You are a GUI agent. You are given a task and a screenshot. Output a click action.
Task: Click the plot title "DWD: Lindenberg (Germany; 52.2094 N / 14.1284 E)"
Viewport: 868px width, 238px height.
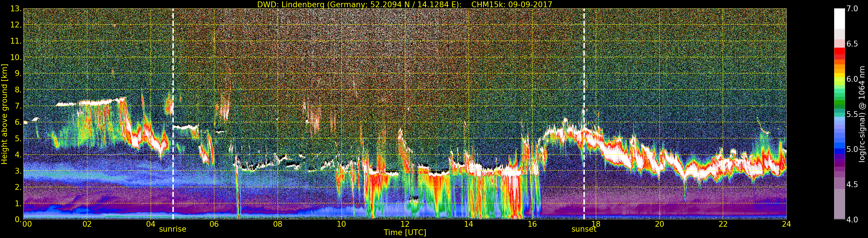point(359,4)
